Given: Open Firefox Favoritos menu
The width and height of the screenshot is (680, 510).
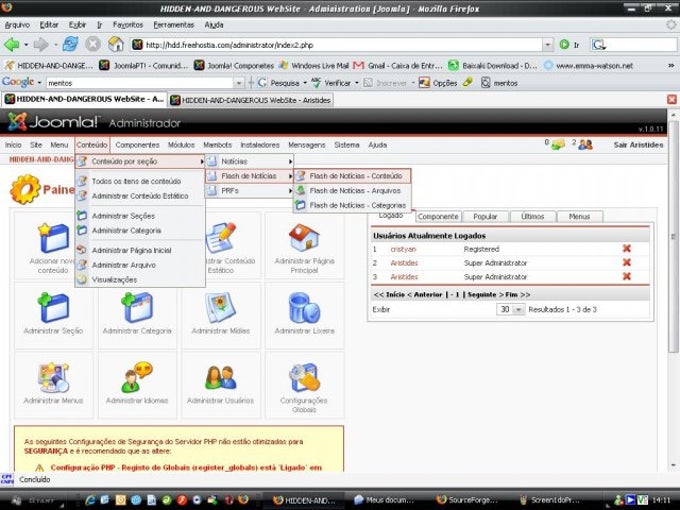Looking at the screenshot, I should pos(128,25).
